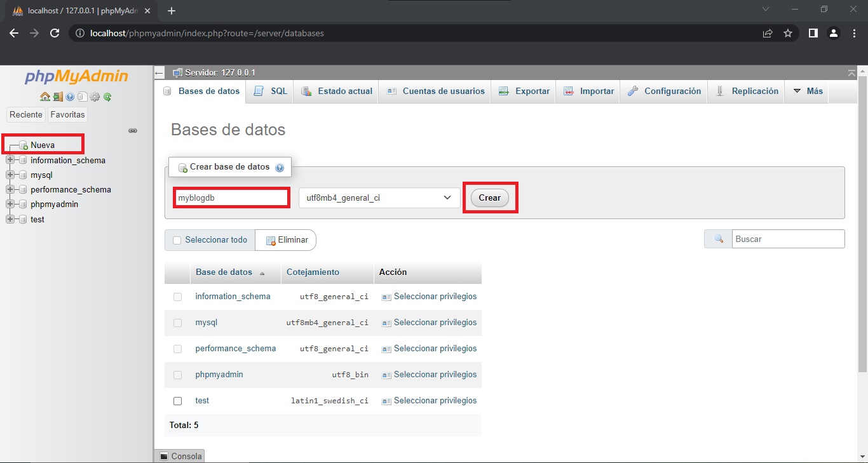
Task: Open the Exportar tab
Action: pyautogui.click(x=524, y=91)
